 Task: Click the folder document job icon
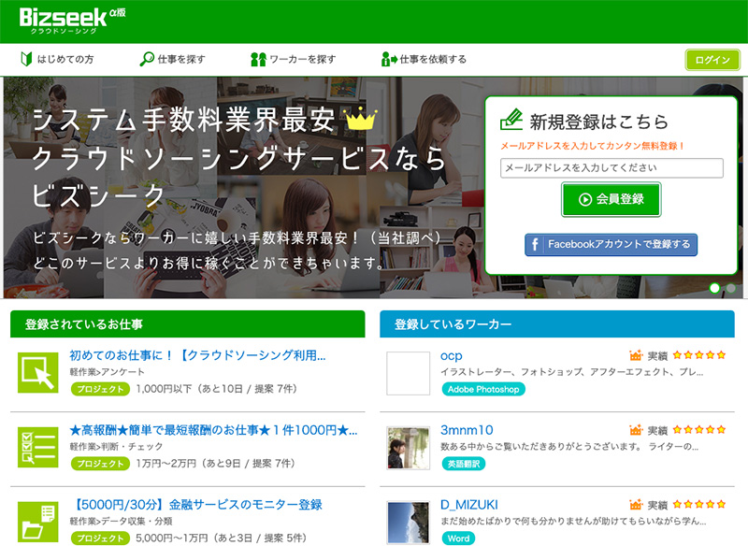pos(37,522)
